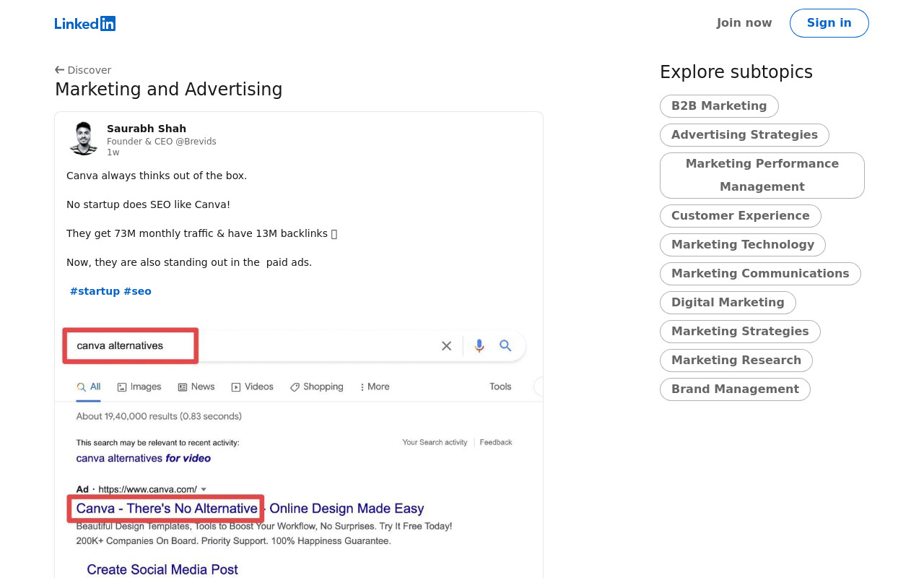
Task: Open the #startup hashtag
Action: pos(95,291)
